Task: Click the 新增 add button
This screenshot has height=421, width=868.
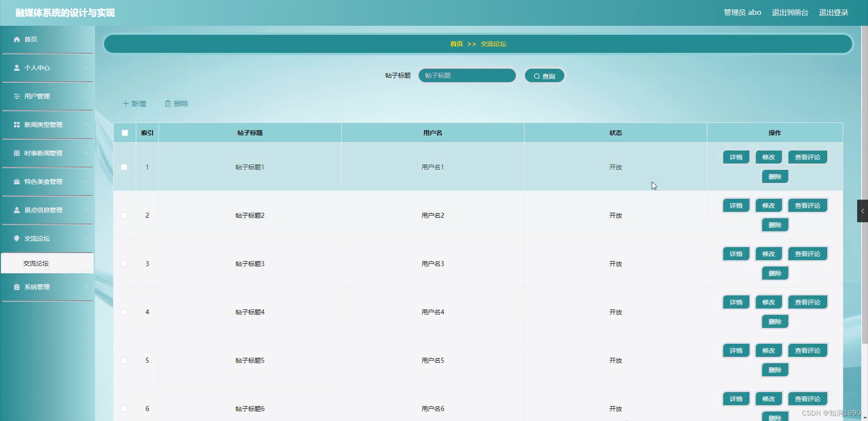Action: (134, 103)
